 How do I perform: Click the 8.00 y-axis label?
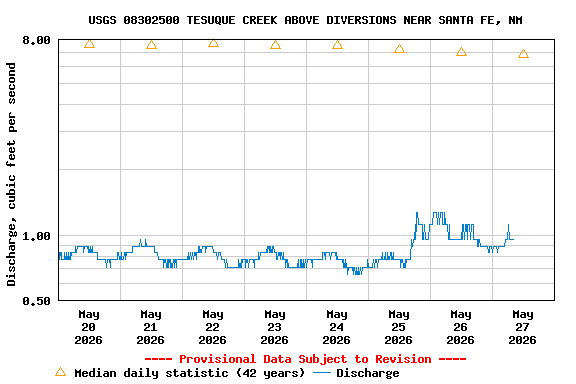[36, 40]
